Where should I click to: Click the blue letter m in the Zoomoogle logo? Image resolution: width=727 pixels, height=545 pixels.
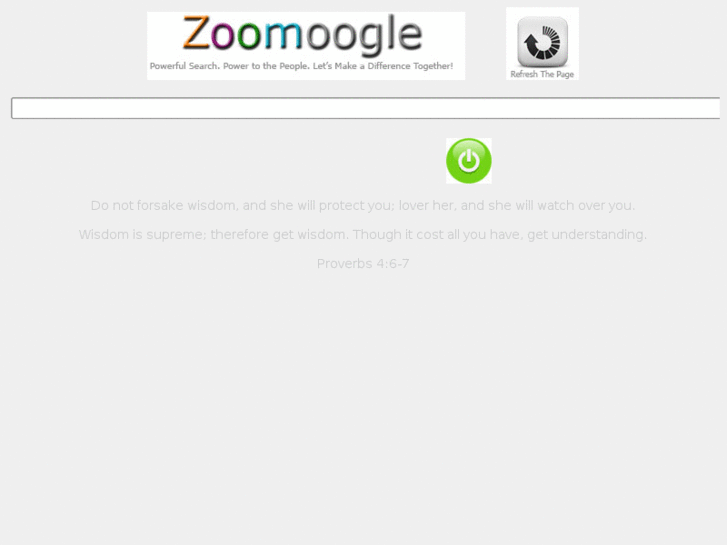pos(283,36)
